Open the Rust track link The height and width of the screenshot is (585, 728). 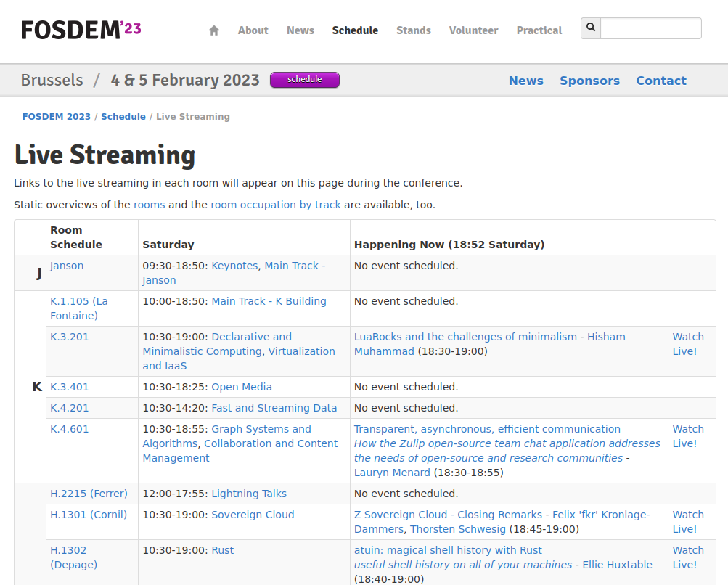point(222,551)
